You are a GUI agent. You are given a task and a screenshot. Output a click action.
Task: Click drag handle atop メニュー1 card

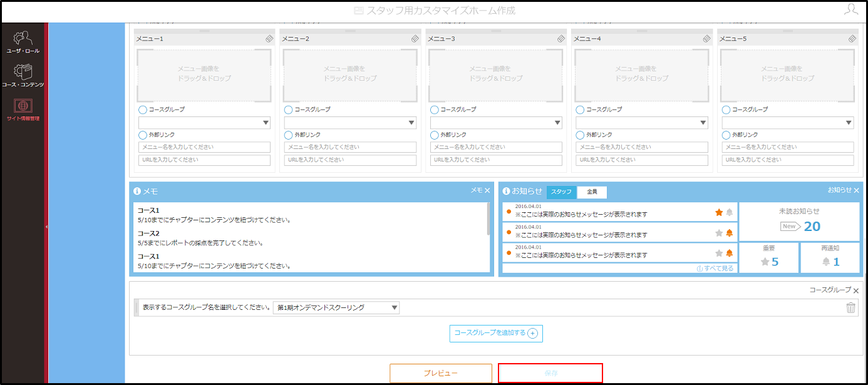(x=204, y=31)
